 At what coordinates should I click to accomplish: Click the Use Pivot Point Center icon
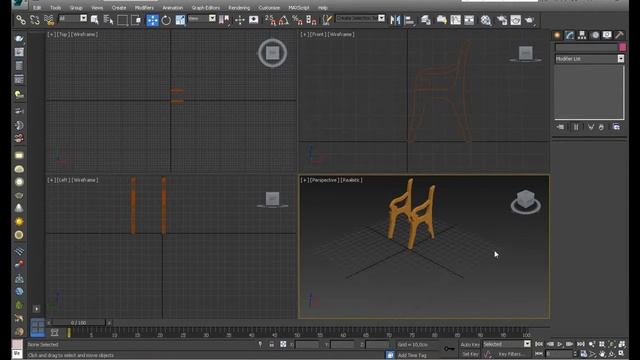[x=224, y=20]
